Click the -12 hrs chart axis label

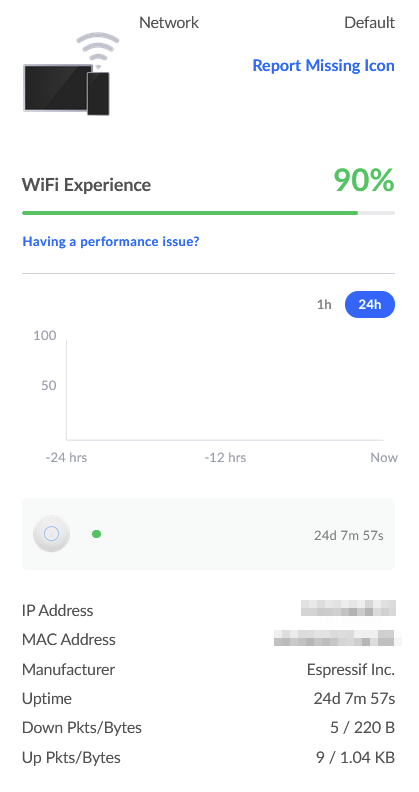tap(225, 458)
